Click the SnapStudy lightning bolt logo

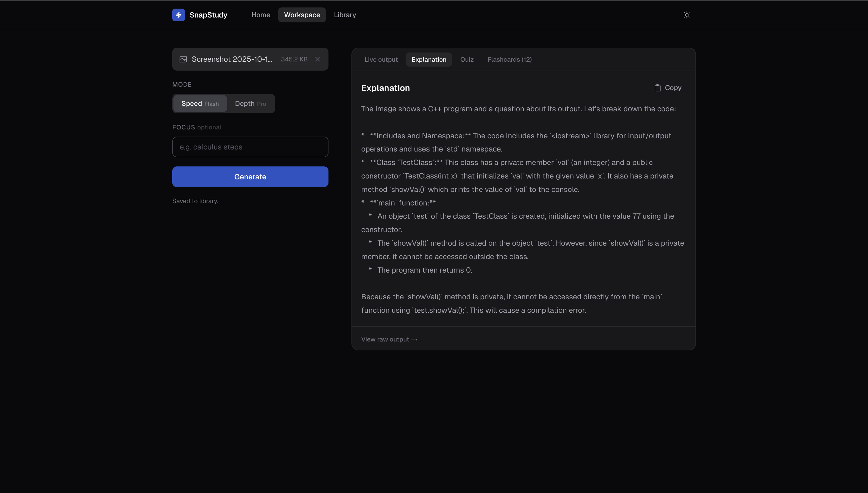click(x=178, y=15)
